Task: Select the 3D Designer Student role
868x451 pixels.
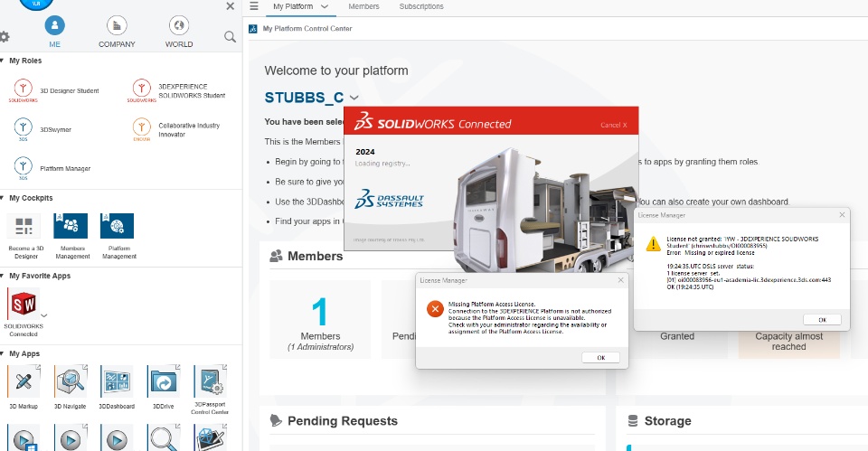Action: tap(54, 90)
